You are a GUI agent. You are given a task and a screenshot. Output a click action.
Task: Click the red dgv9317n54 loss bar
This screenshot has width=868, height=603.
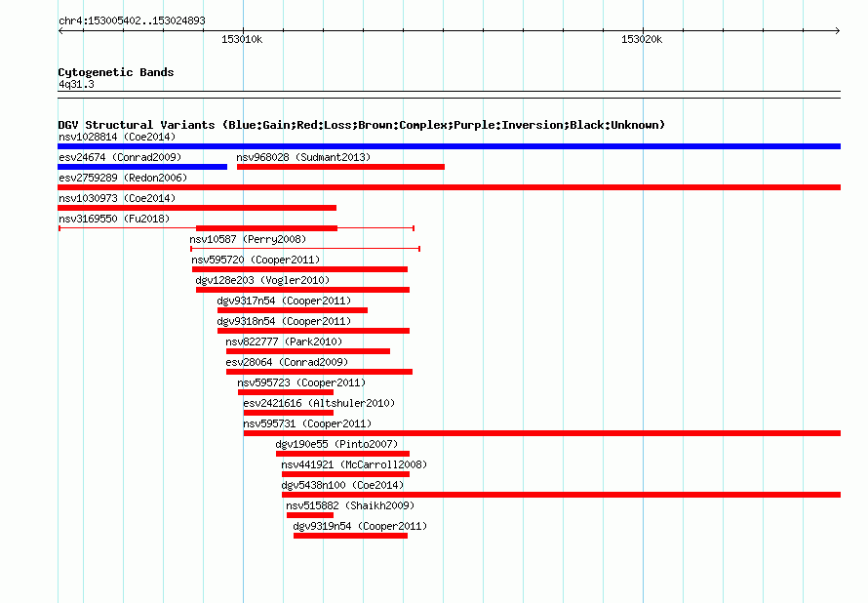(x=293, y=310)
